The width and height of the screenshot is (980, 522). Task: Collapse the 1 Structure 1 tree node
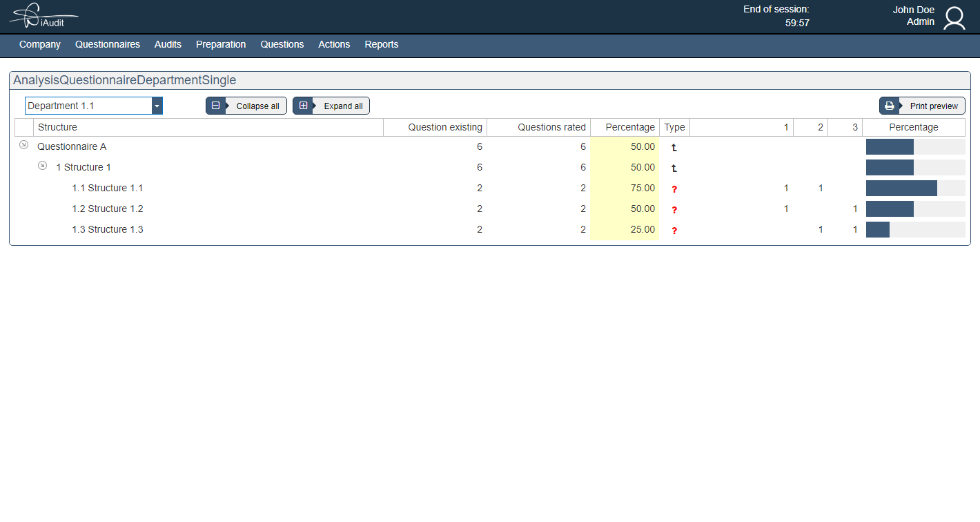coord(42,166)
